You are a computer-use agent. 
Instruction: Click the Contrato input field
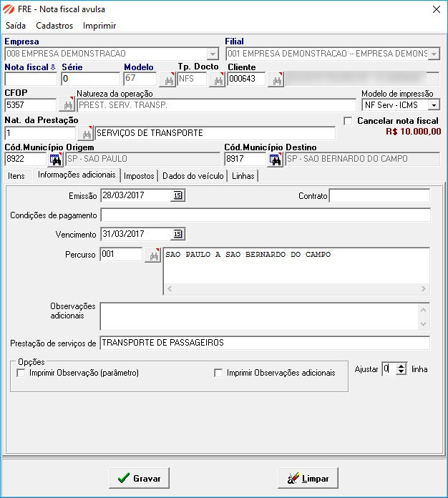[x=380, y=195]
